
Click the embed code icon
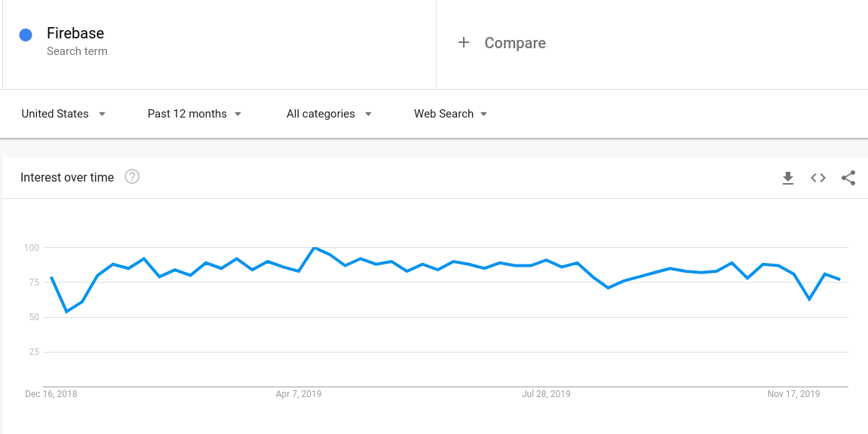[818, 178]
